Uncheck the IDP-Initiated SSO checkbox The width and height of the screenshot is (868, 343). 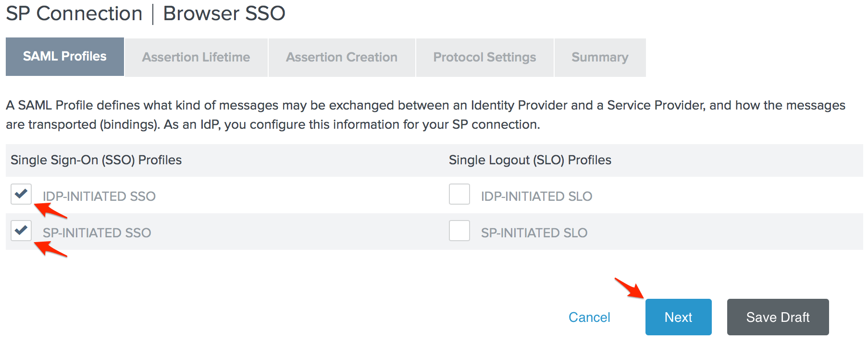[x=21, y=194]
